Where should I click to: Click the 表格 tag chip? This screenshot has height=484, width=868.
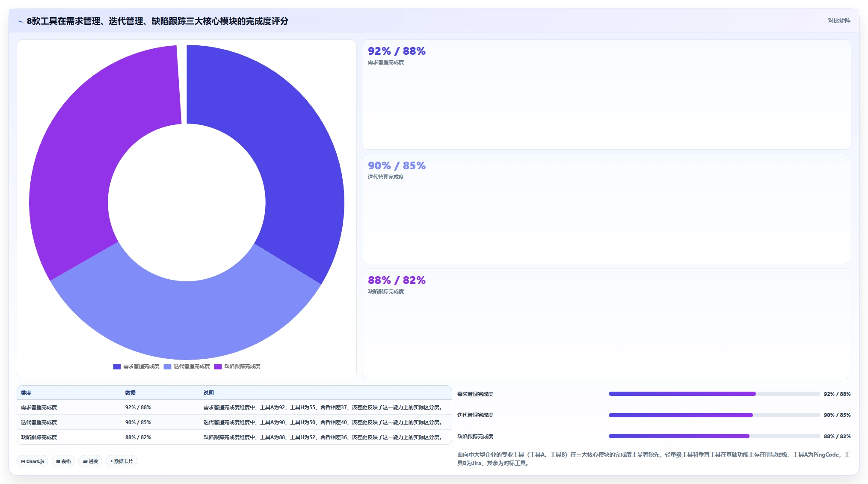[x=63, y=461]
